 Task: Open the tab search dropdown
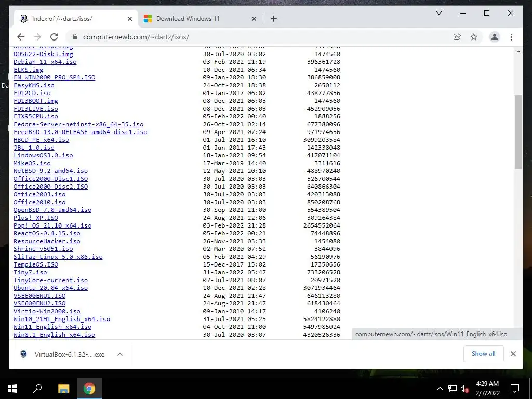(x=438, y=13)
